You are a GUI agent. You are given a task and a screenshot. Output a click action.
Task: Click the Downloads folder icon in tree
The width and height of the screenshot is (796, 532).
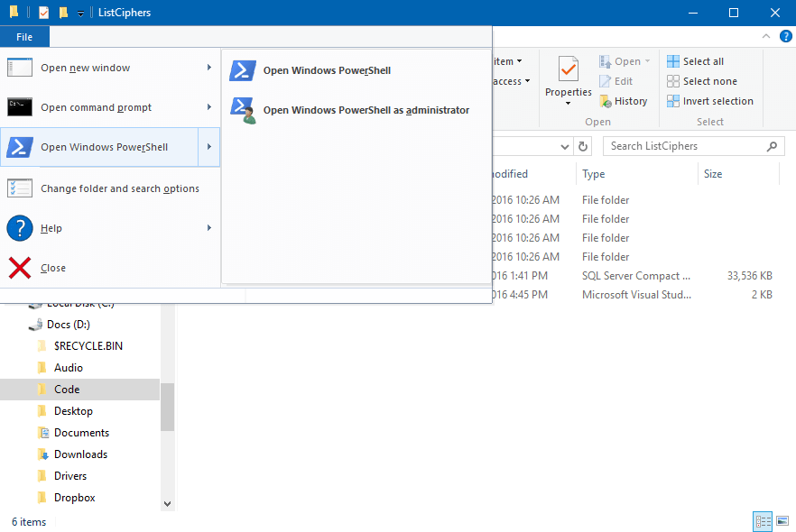(x=43, y=454)
